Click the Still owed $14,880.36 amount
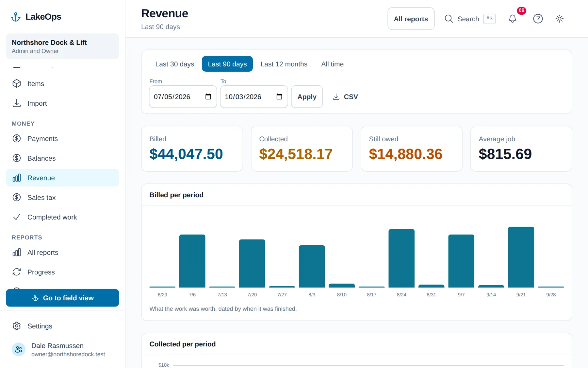 coord(406,154)
